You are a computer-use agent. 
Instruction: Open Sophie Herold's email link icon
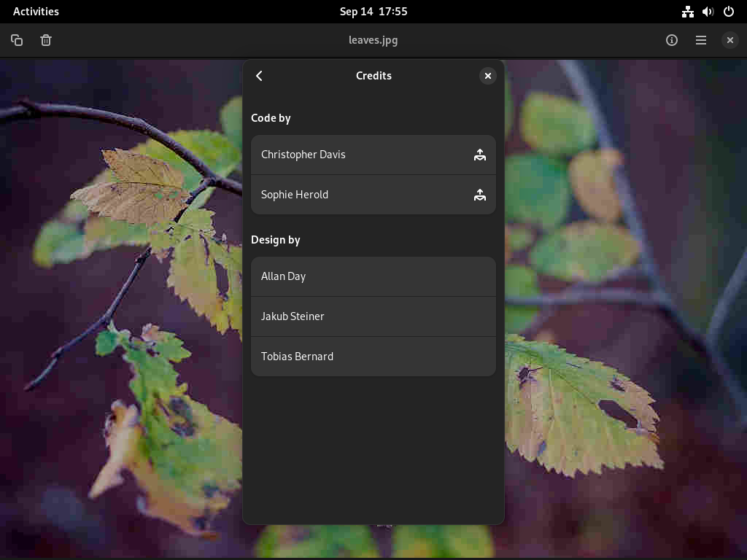click(480, 195)
